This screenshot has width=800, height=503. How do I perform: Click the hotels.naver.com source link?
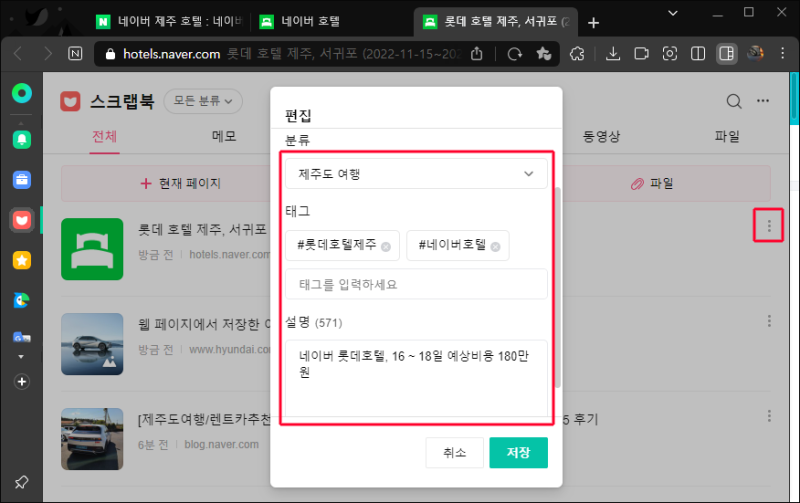tap(230, 255)
